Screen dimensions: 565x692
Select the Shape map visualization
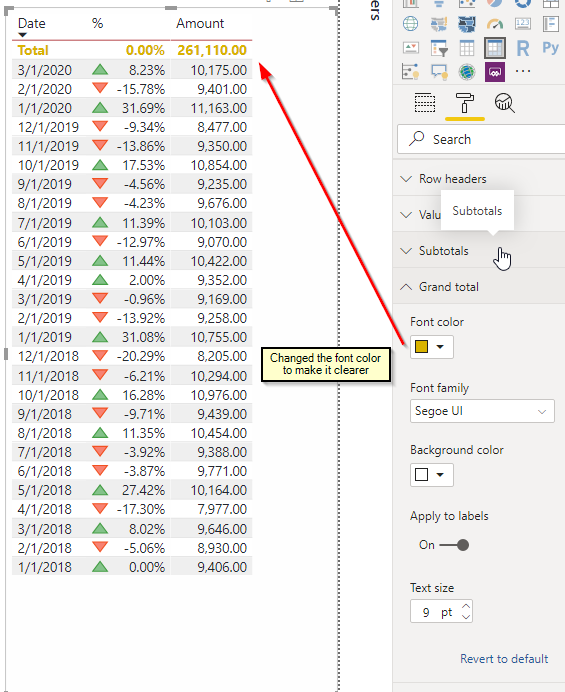click(467, 23)
